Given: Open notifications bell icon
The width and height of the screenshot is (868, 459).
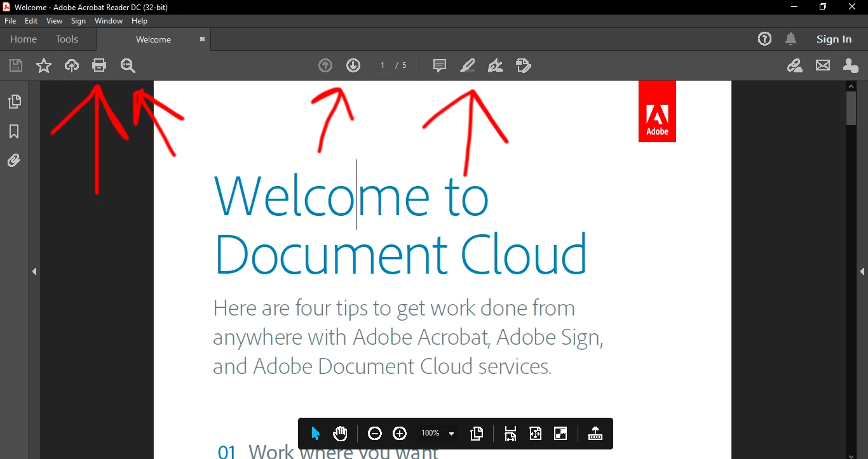Looking at the screenshot, I should pyautogui.click(x=790, y=39).
